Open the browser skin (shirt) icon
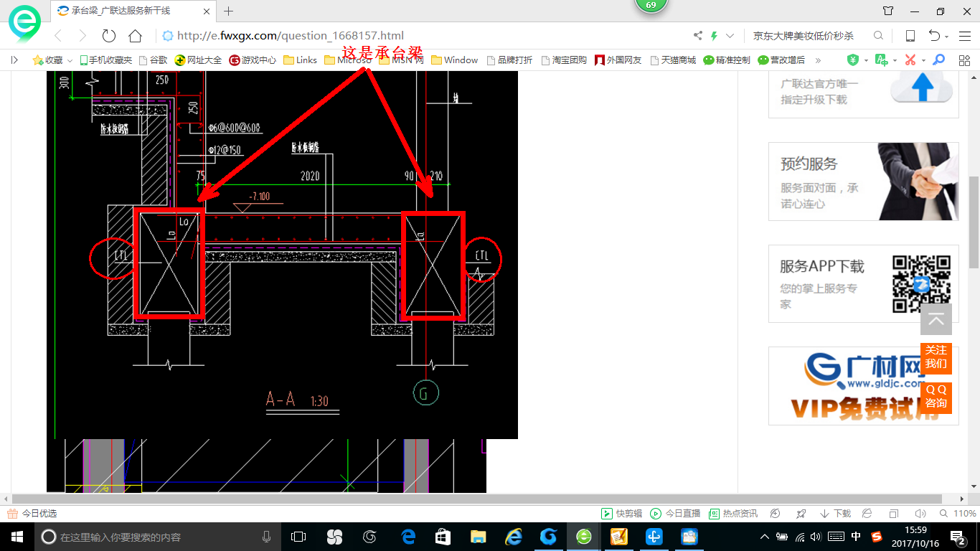 click(888, 11)
